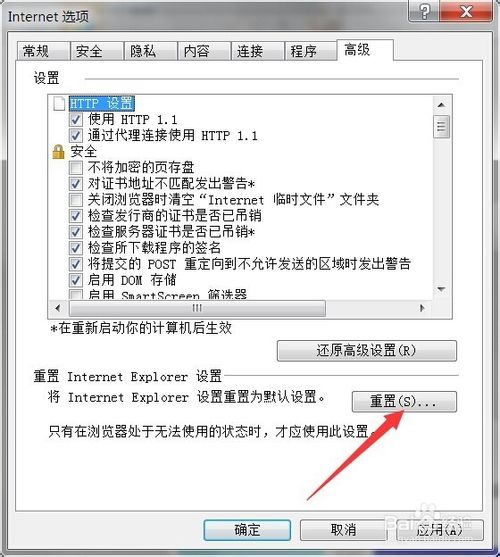500x557 pixels.
Task: Click the settings list scroll down arrow
Action: click(x=441, y=289)
